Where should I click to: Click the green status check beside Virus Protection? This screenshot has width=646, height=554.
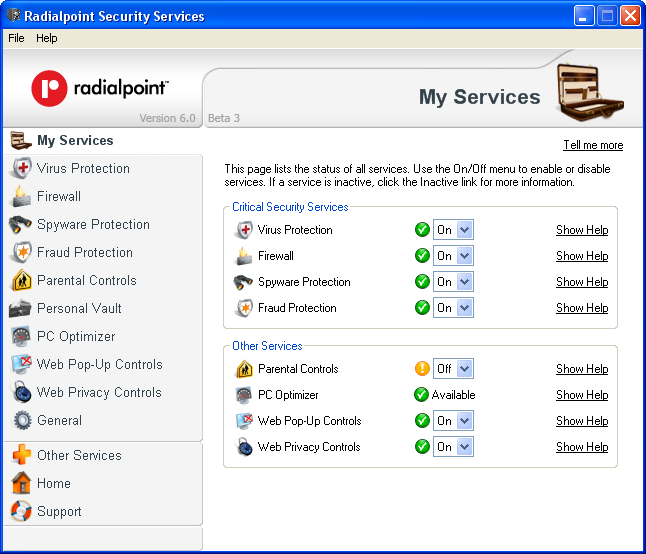coord(422,229)
